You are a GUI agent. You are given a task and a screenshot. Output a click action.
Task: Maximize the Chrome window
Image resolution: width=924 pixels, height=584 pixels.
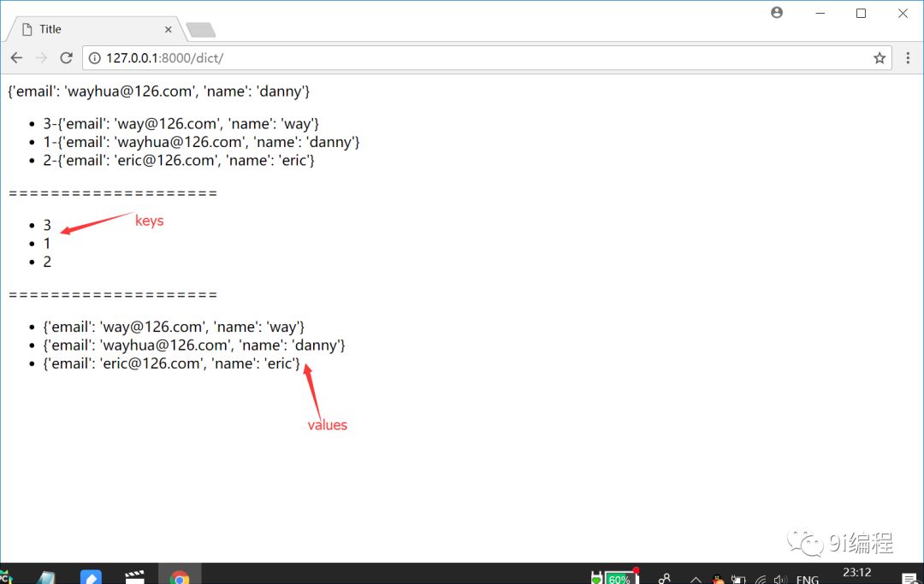coord(861,13)
